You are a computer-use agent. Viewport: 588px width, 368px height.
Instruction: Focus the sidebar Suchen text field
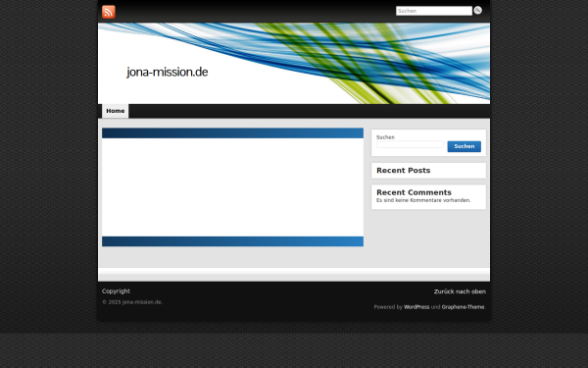coord(410,144)
